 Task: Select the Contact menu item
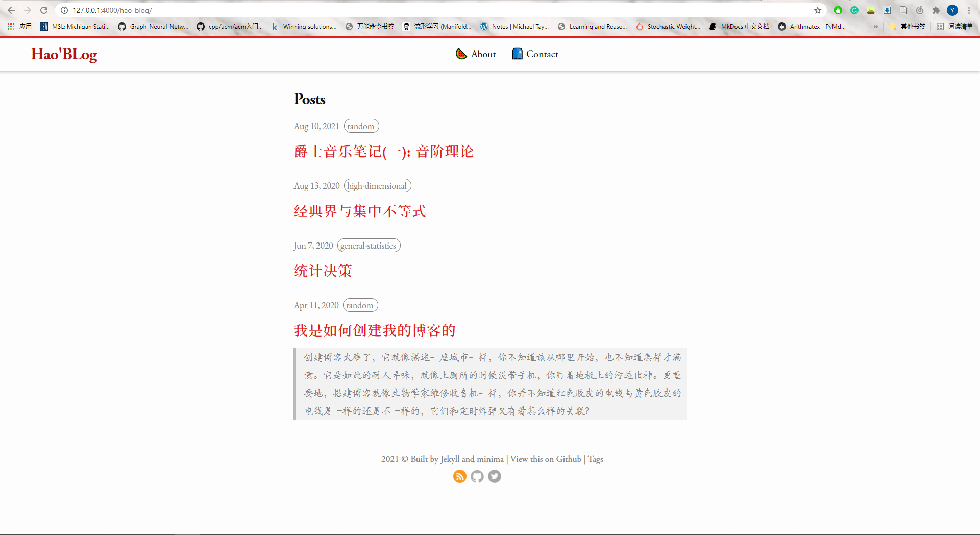(542, 54)
